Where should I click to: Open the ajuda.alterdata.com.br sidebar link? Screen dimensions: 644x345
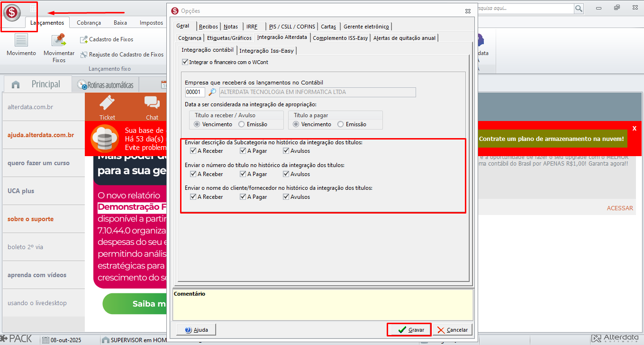[x=41, y=135]
